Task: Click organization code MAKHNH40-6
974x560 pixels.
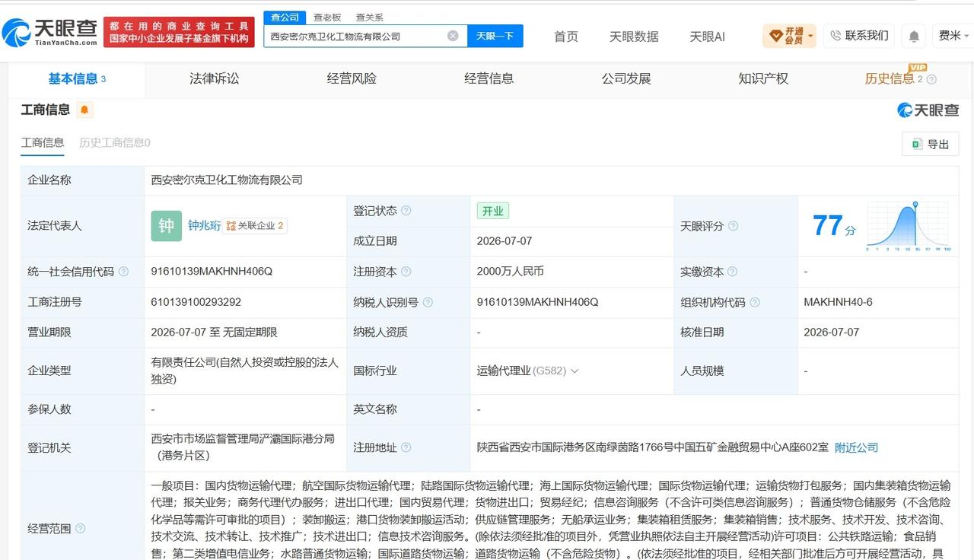Action: point(838,302)
